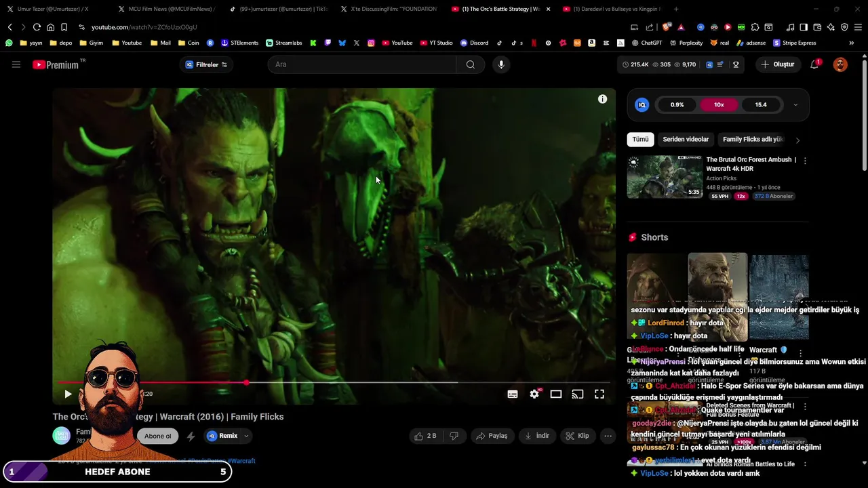Like the video showing 2 B
The height and width of the screenshot is (488, 868).
[425, 436]
